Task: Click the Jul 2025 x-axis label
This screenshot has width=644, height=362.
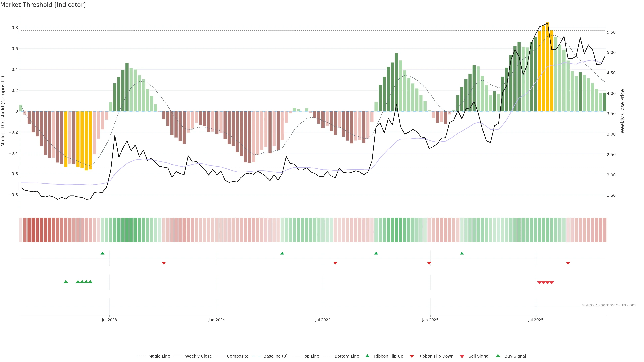Action: [x=535, y=320]
